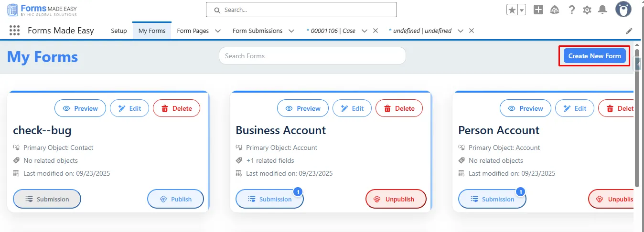Viewport: 644px width, 232px height.
Task: Click the edit navigation pencil icon
Action: (629, 31)
